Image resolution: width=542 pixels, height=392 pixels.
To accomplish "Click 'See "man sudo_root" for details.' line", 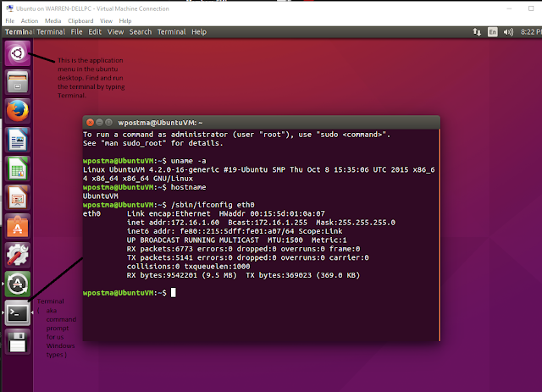I will 153,143.
